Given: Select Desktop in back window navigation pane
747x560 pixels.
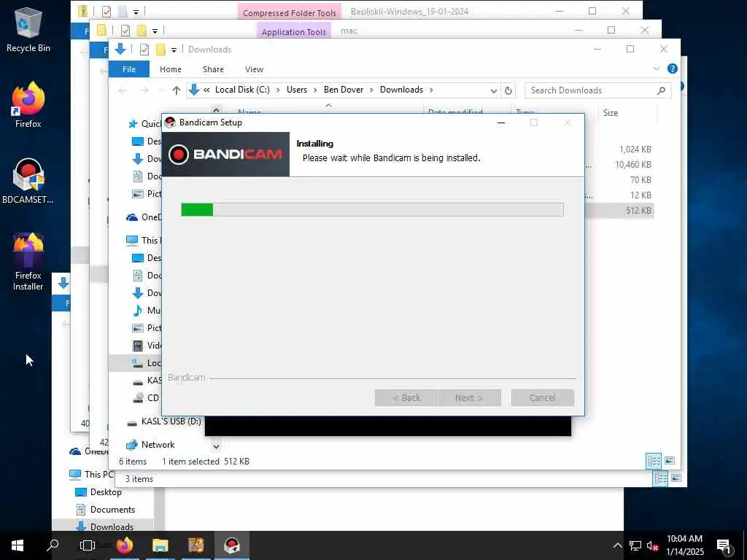Looking at the screenshot, I should pos(106,492).
